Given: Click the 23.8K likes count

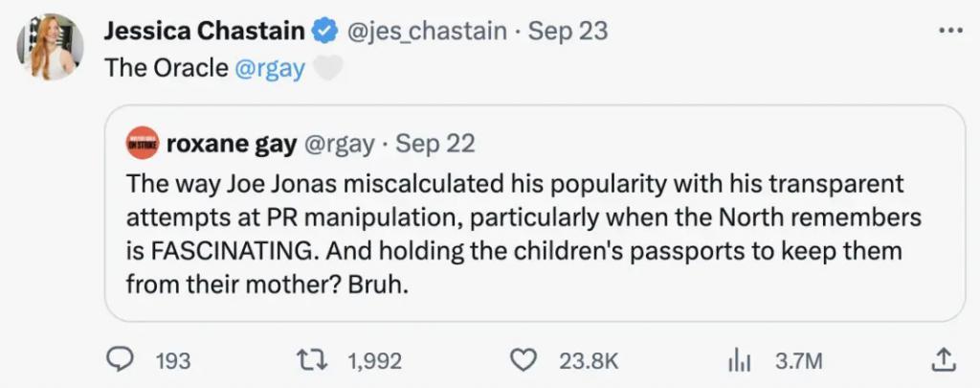Looking at the screenshot, I should coord(588,361).
